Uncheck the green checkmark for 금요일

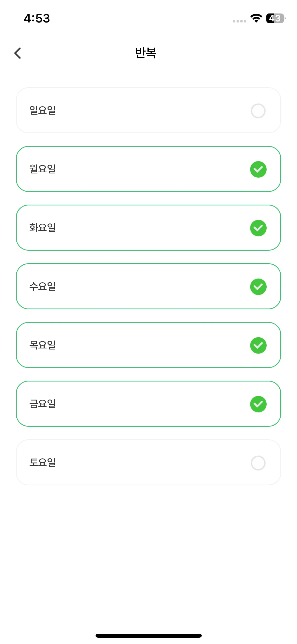coord(258,404)
